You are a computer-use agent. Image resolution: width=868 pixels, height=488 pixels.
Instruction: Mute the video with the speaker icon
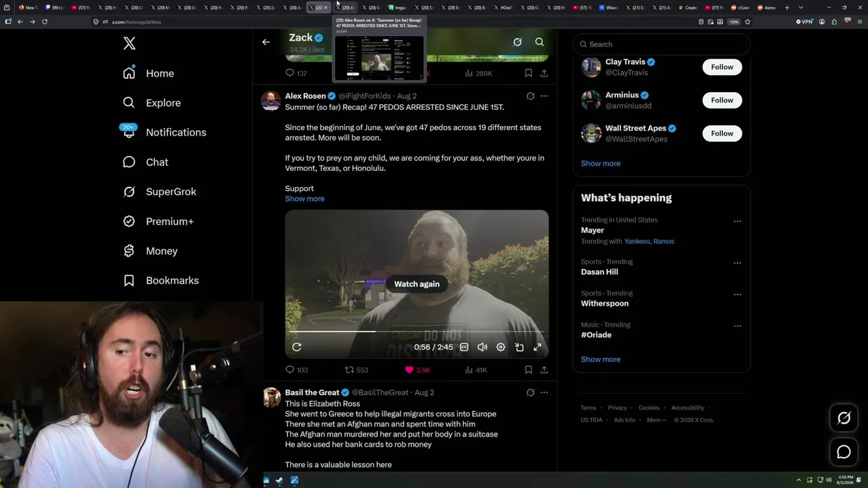click(x=482, y=347)
